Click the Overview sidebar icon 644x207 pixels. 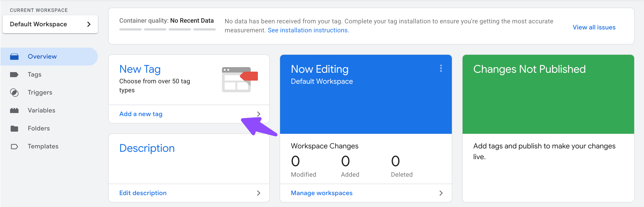click(x=14, y=57)
